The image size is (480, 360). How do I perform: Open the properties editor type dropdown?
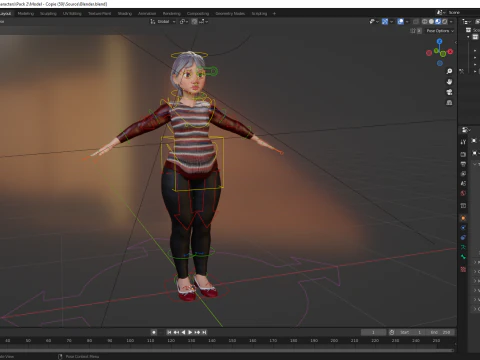466,130
